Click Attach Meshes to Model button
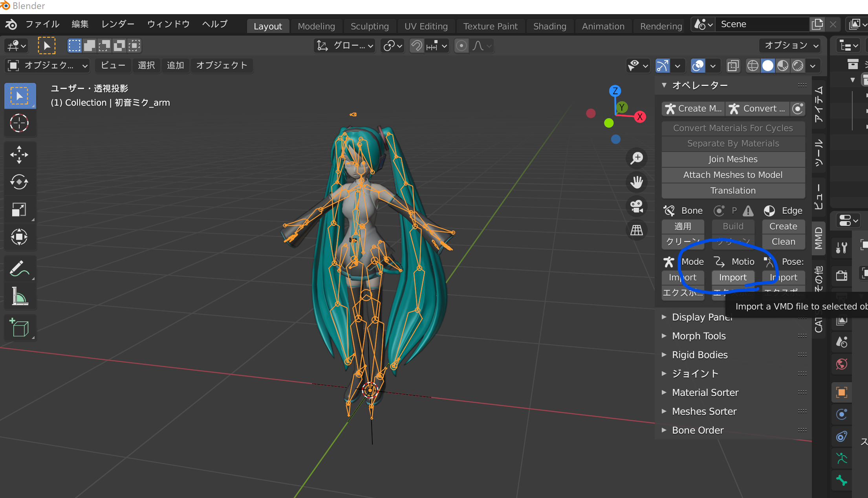The image size is (868, 498). click(733, 175)
